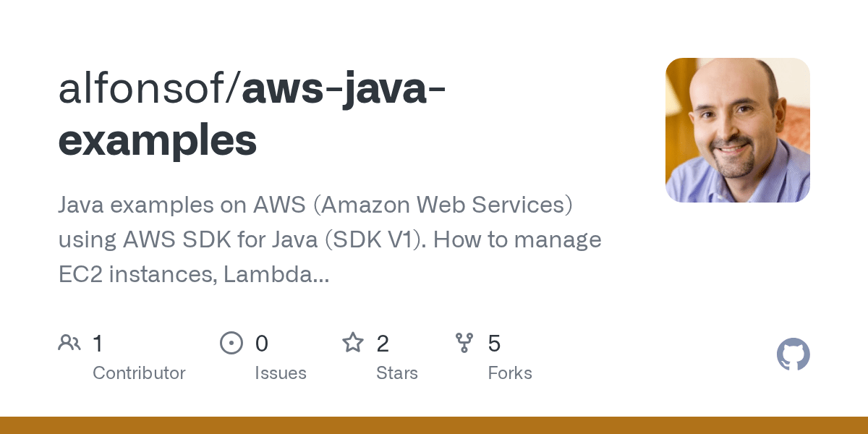Image resolution: width=868 pixels, height=434 pixels.
Task: Click the stars count number 2
Action: [383, 344]
